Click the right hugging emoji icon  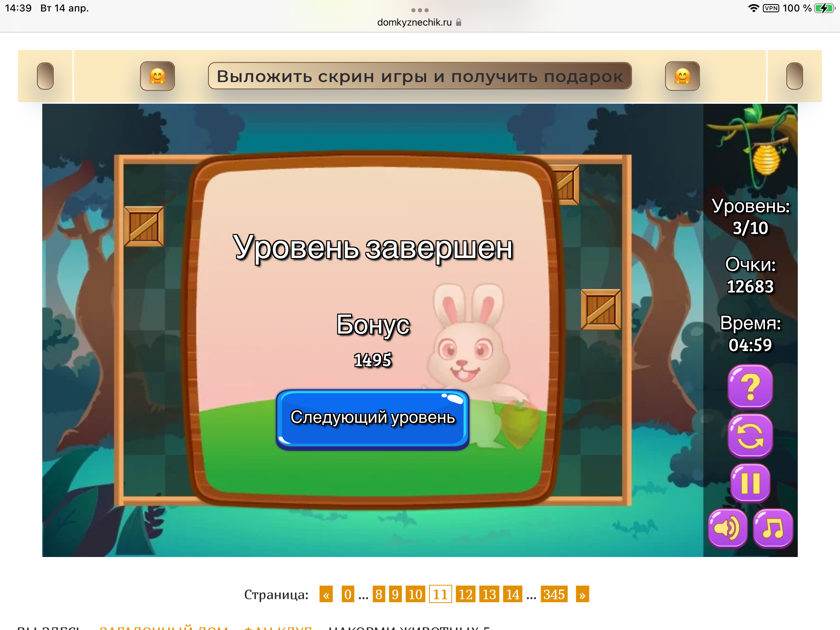682,76
